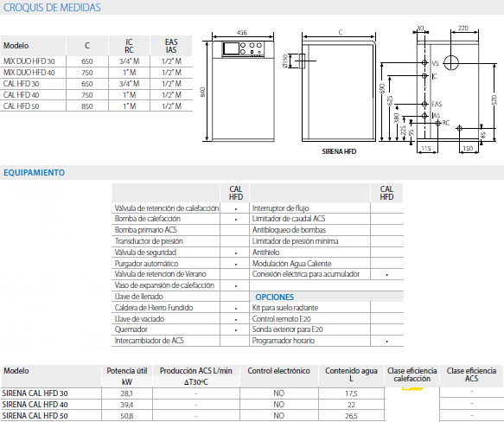The height and width of the screenshot is (422, 504).
Task: Click the 26,5 water content value
Action: pos(351,416)
